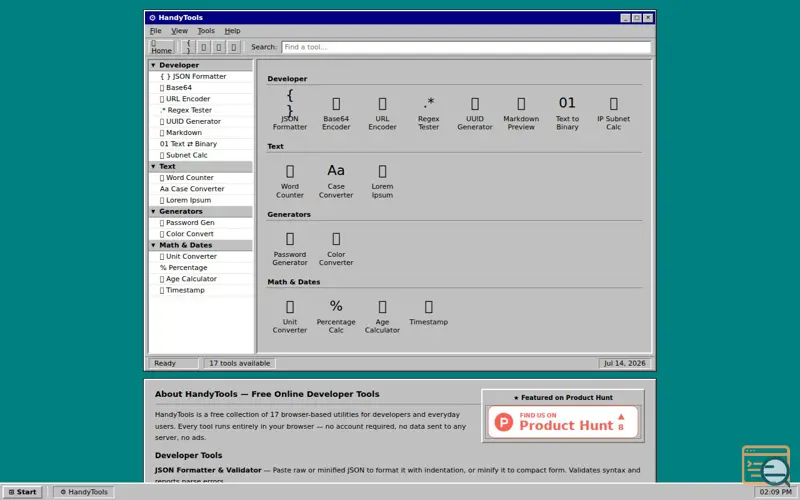The image size is (800, 500).
Task: Click HandyTools taskbar button
Action: [x=84, y=492]
